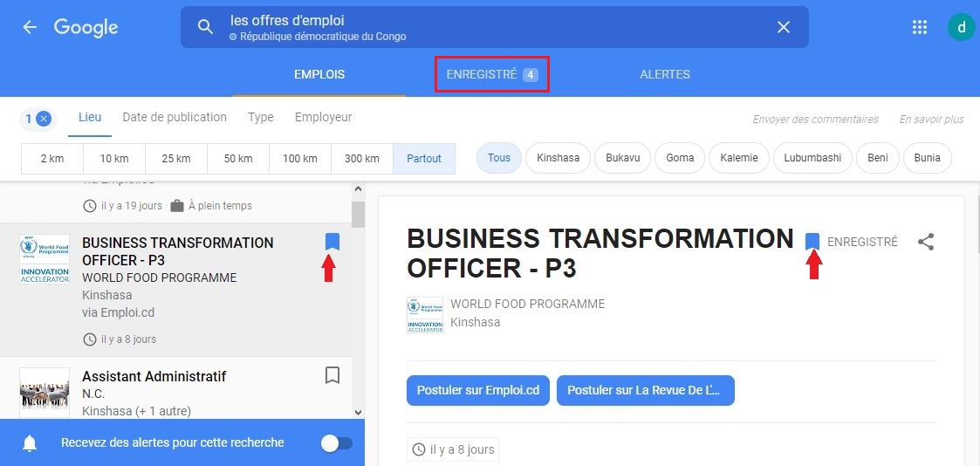Choose the 50 km distance option
The image size is (980, 466).
238,159
